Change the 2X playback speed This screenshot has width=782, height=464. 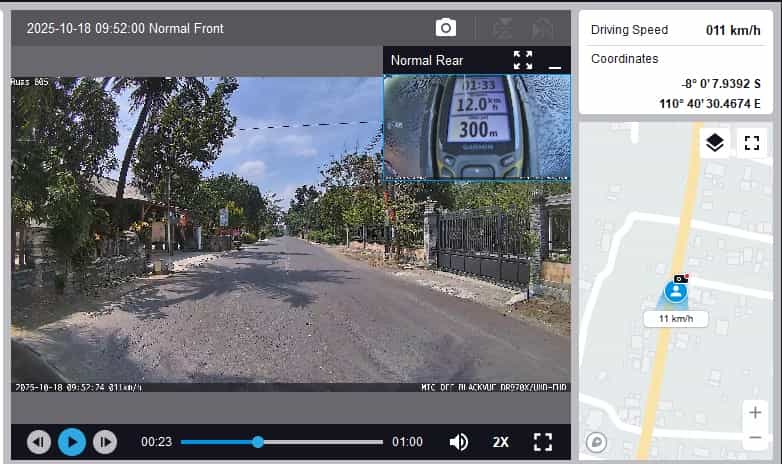(501, 441)
